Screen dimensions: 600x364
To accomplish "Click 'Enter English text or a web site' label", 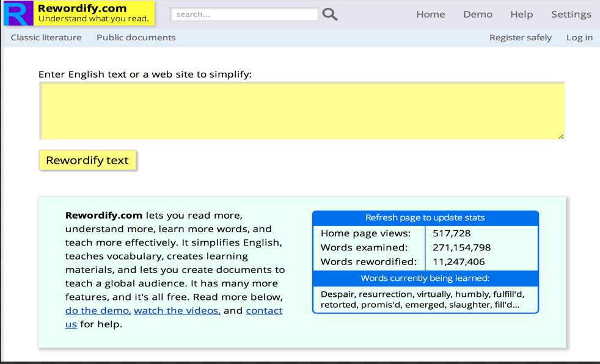I will (x=145, y=74).
